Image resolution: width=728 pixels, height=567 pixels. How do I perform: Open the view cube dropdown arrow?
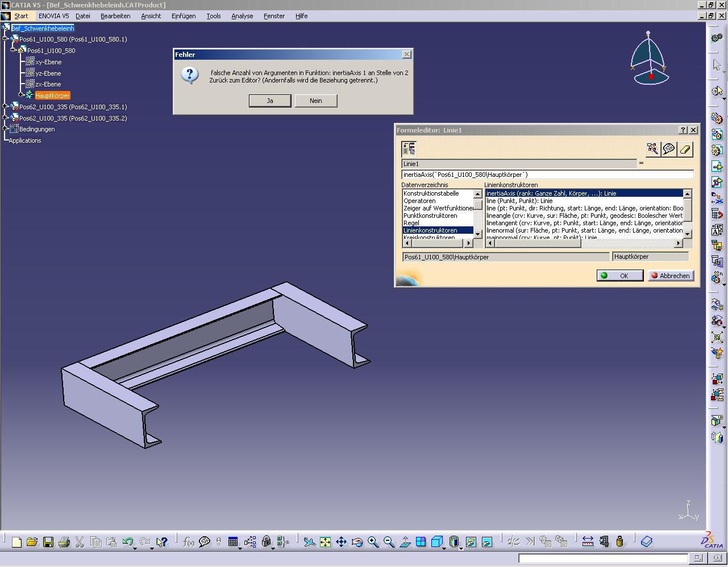pyautogui.click(x=444, y=548)
